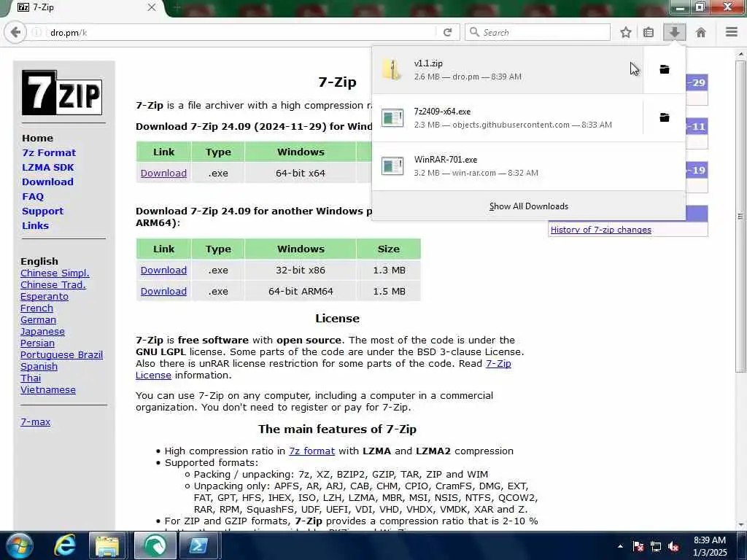
Task: Open Windows Explorer folder on taskbar
Action: click(x=107, y=546)
